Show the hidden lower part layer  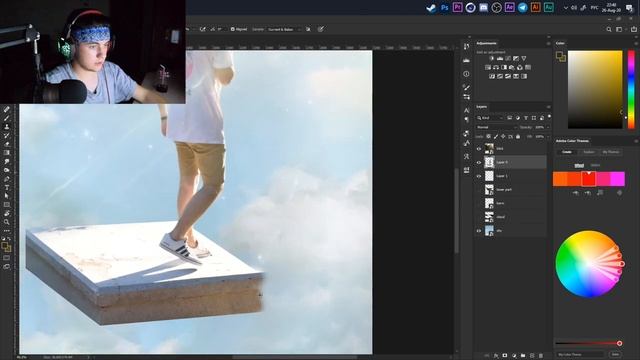pos(479,190)
